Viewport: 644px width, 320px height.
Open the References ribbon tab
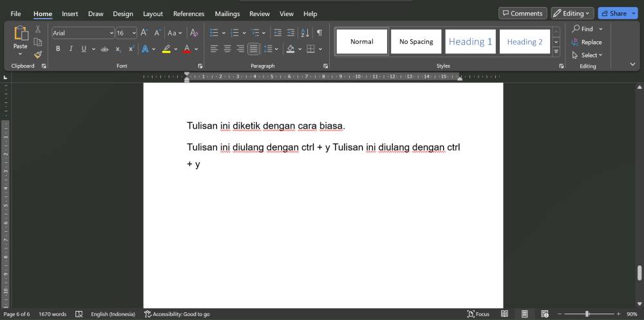point(189,14)
